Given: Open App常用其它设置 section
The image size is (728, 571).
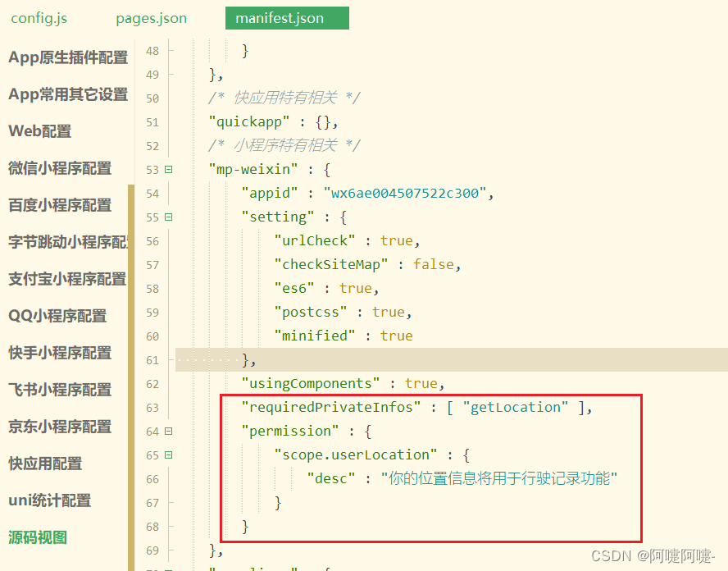Looking at the screenshot, I should click(68, 94).
